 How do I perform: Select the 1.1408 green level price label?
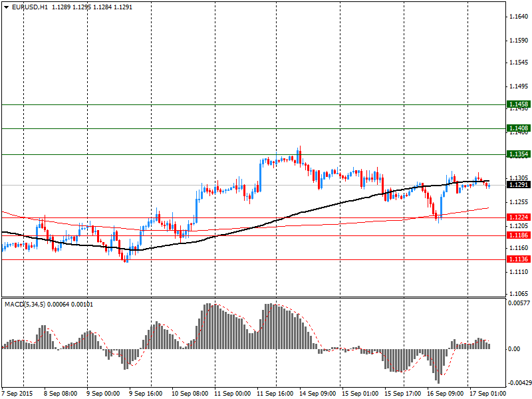(x=519, y=128)
